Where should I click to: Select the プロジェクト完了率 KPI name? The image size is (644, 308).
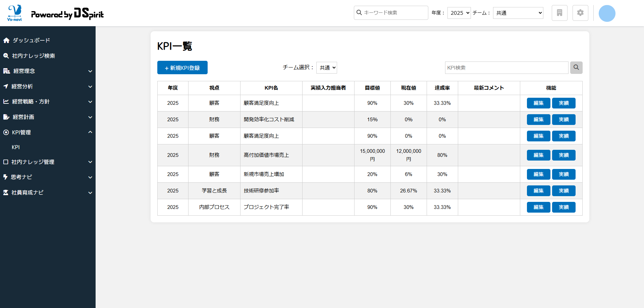tap(266, 207)
